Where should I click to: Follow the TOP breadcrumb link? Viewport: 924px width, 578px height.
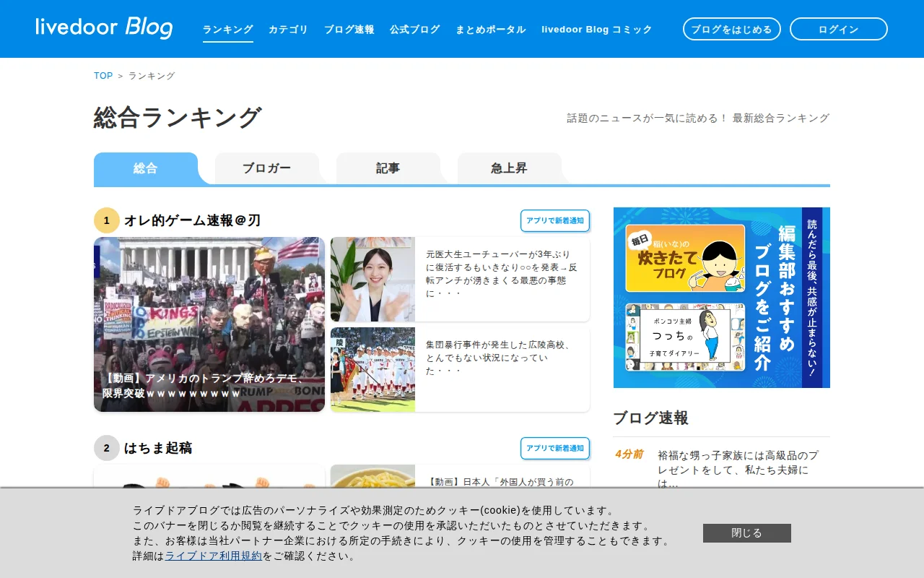pos(103,76)
